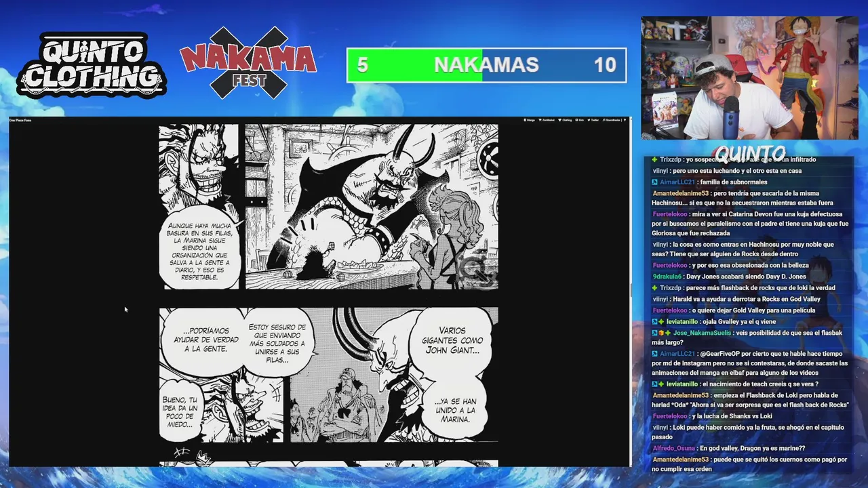
Task: Click message 'y la lucha de Shanks vs Loki'
Action: pos(732,416)
